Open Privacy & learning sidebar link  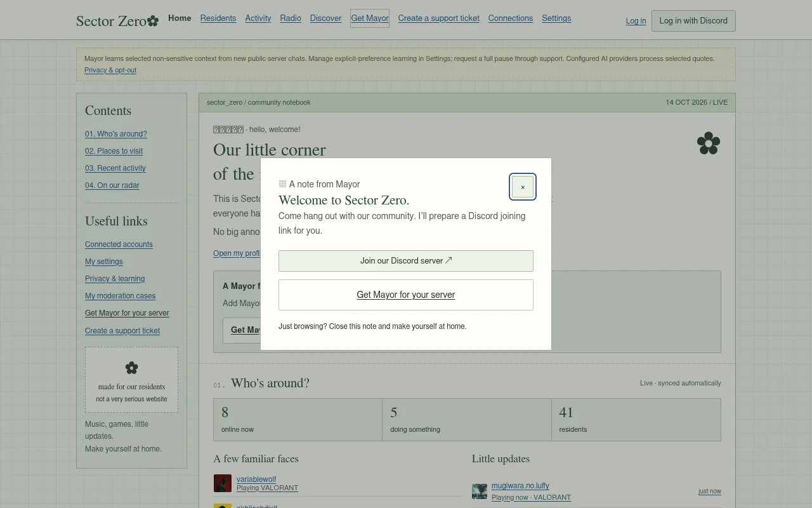[x=115, y=279]
